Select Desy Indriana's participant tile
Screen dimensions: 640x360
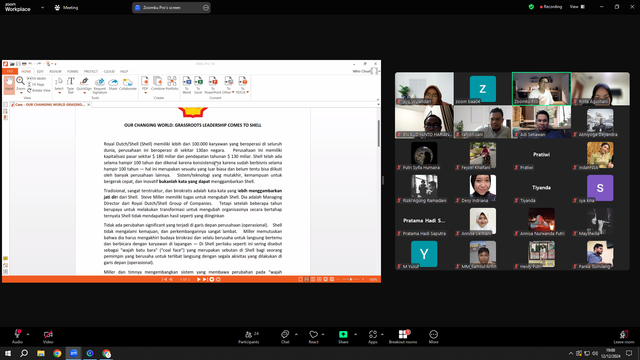click(483, 189)
